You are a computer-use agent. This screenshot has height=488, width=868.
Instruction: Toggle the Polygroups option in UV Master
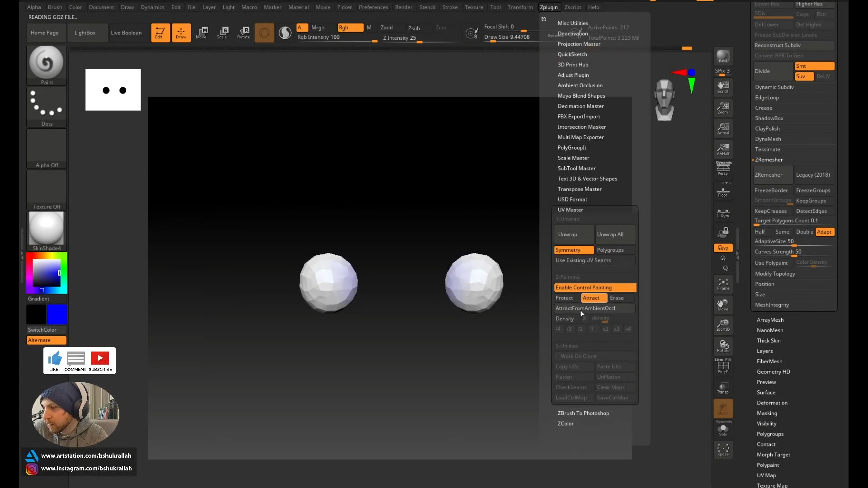point(615,250)
